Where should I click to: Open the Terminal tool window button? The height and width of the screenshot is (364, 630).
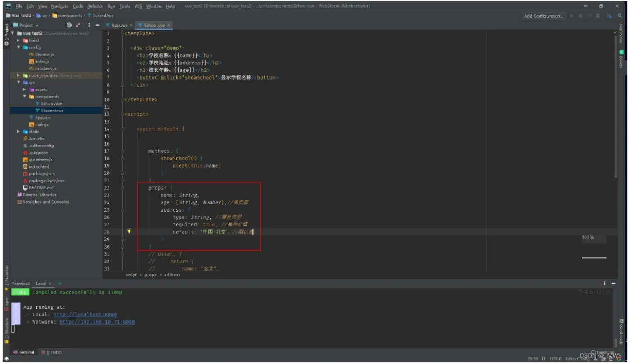pos(24,352)
